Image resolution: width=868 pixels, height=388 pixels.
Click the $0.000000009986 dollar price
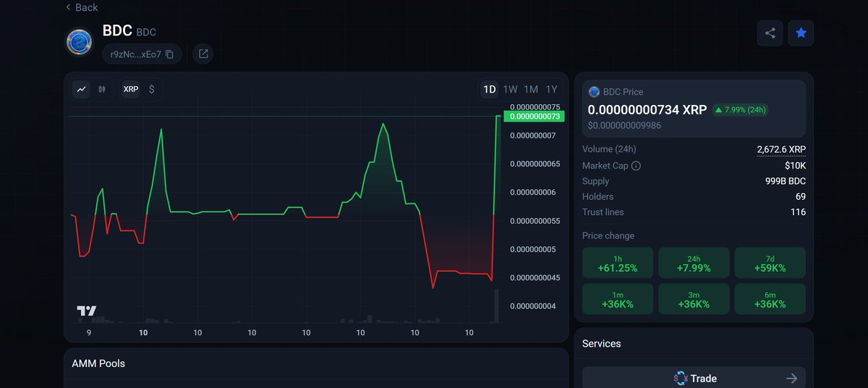point(624,125)
